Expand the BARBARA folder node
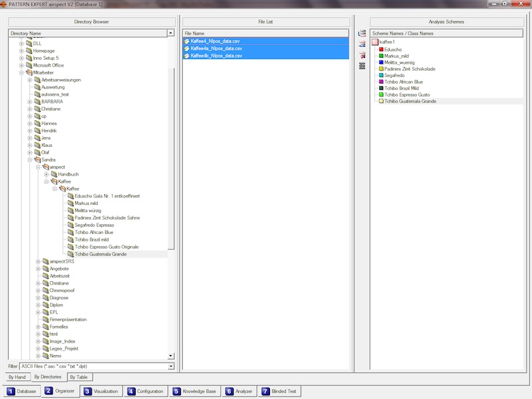The image size is (532, 399). click(x=30, y=102)
